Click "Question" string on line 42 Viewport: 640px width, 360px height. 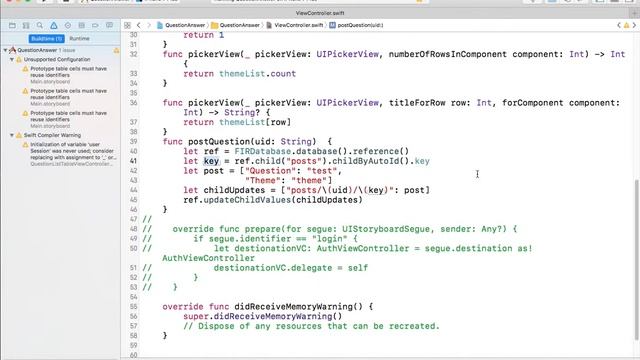[x=270, y=171]
